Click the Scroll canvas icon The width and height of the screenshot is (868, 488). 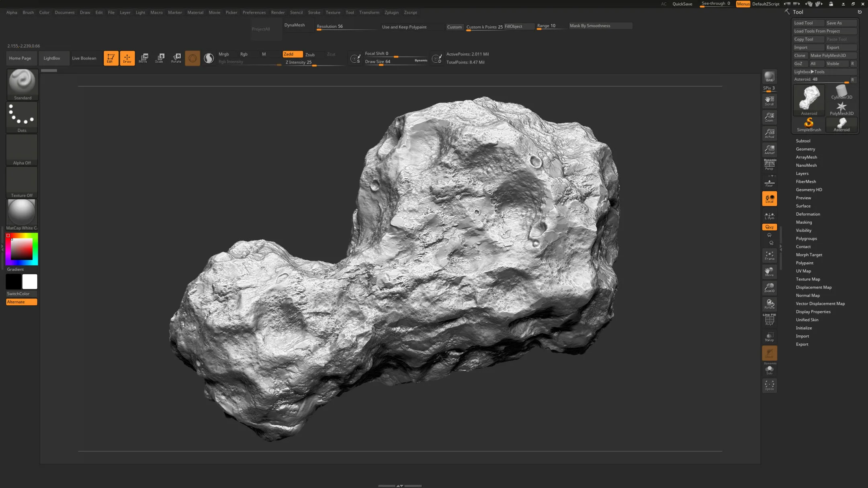tap(769, 101)
